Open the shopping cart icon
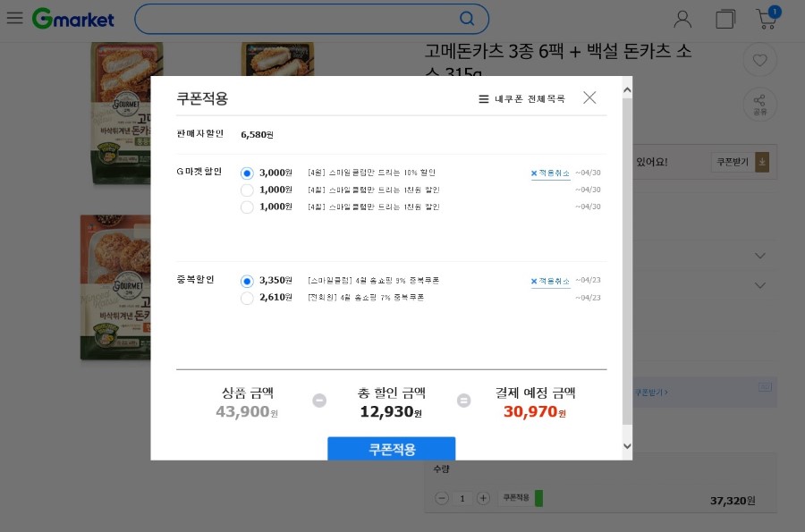 pyautogui.click(x=768, y=18)
